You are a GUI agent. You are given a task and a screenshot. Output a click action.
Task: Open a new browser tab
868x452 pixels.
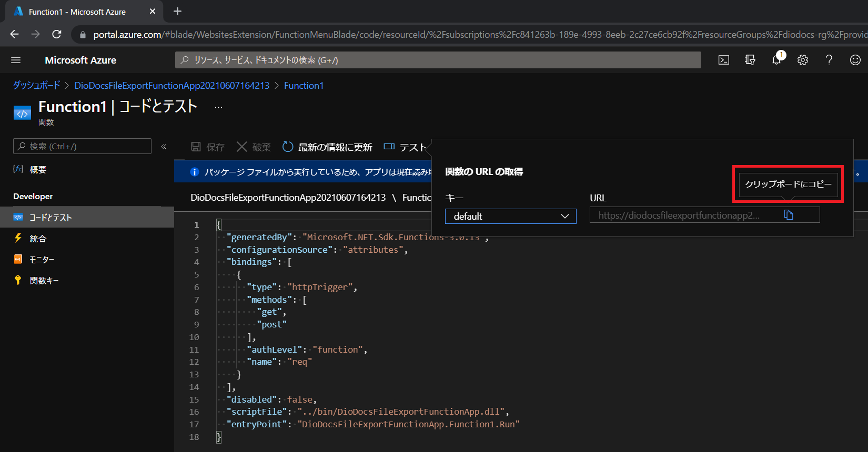coord(177,11)
